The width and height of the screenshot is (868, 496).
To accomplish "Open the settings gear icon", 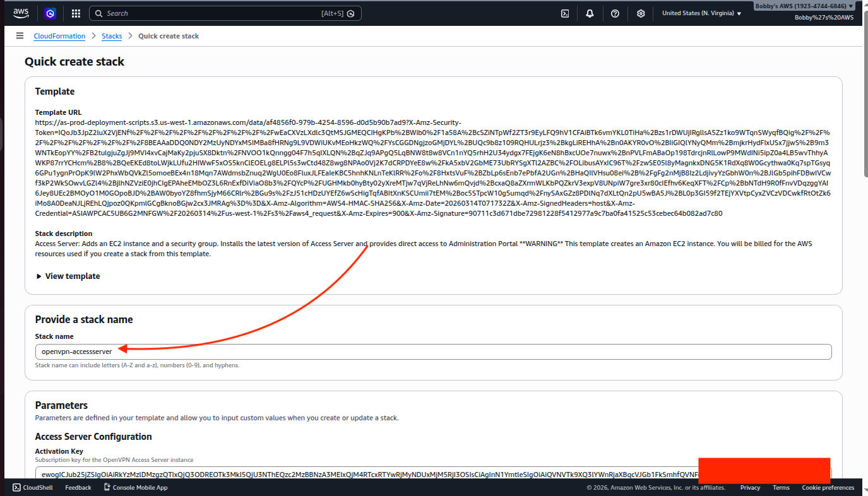I will (x=641, y=13).
